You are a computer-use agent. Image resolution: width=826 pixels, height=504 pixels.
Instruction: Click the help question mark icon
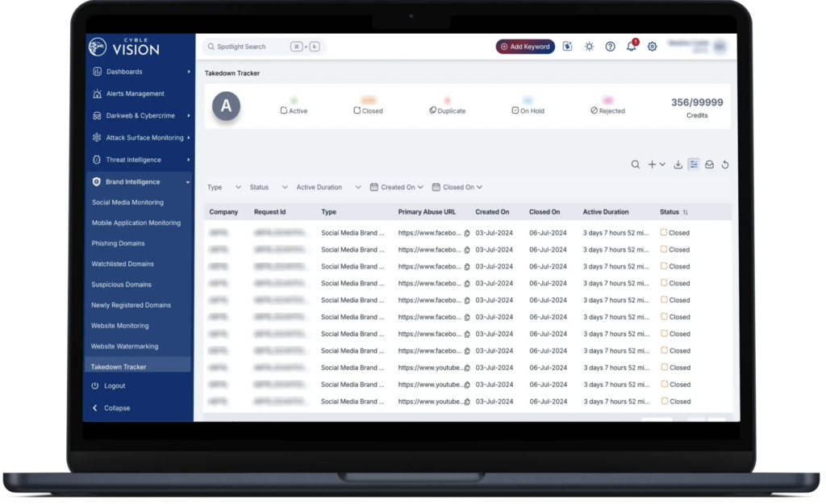(611, 47)
